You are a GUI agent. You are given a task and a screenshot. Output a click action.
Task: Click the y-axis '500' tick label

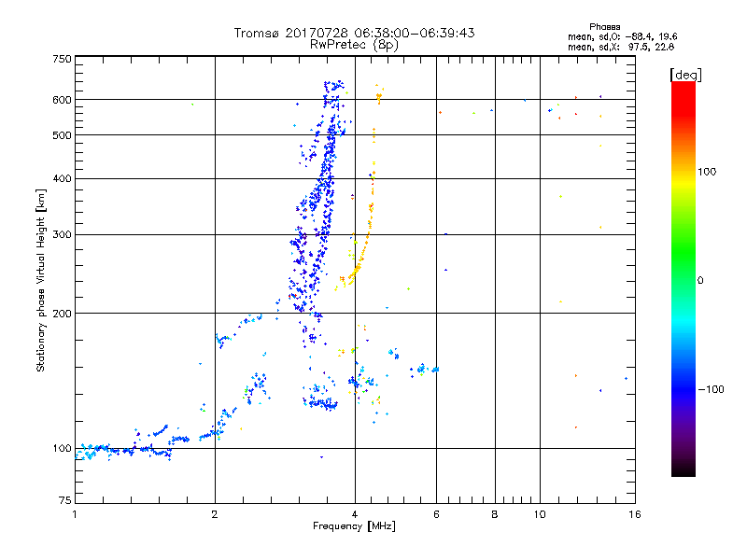coord(62,135)
